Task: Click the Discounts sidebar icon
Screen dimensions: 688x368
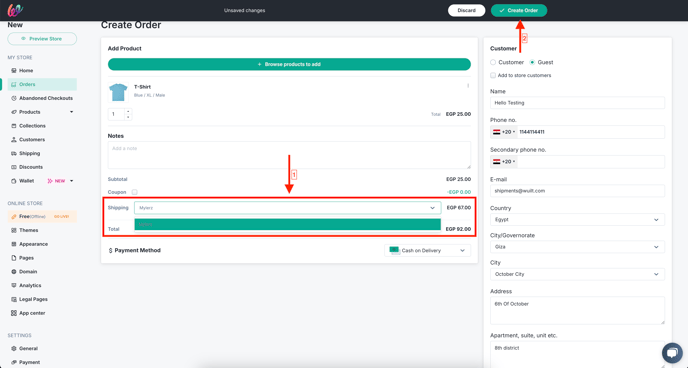Action: pyautogui.click(x=14, y=167)
